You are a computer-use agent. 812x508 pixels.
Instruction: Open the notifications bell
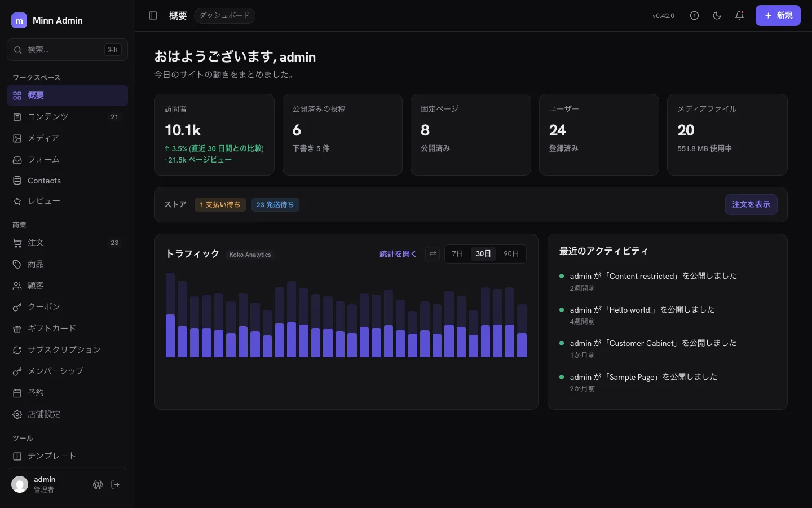coord(739,16)
